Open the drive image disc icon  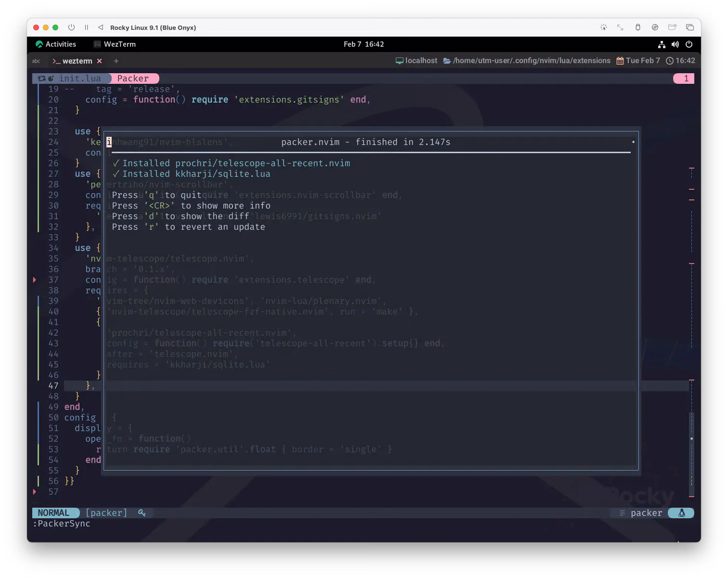[x=655, y=27]
